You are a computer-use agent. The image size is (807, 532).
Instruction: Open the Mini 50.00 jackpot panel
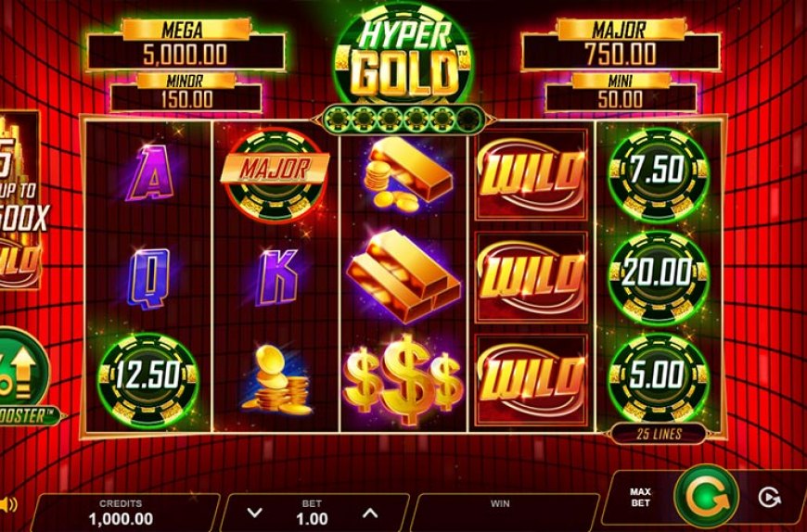coord(621,93)
